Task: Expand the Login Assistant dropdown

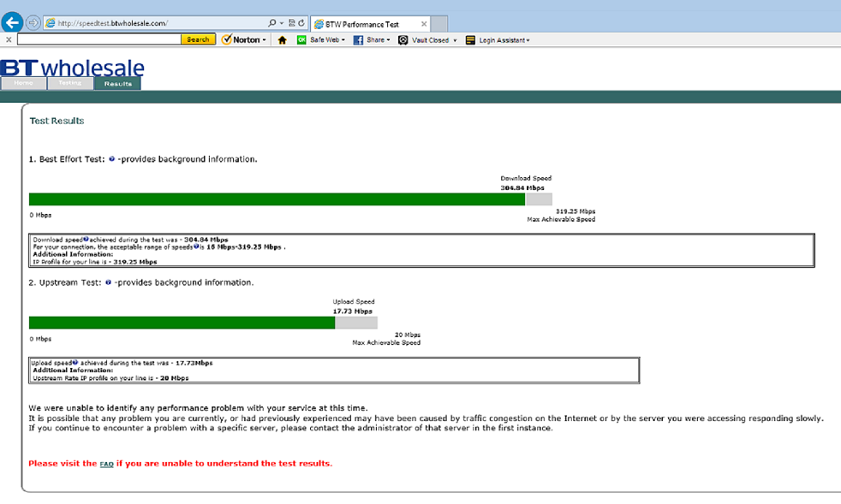Action: pos(528,40)
